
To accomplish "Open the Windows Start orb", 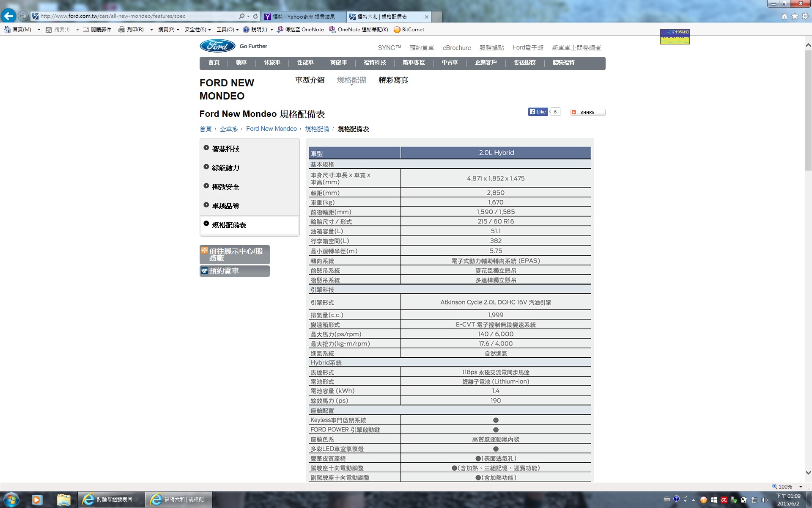I will pos(11,500).
